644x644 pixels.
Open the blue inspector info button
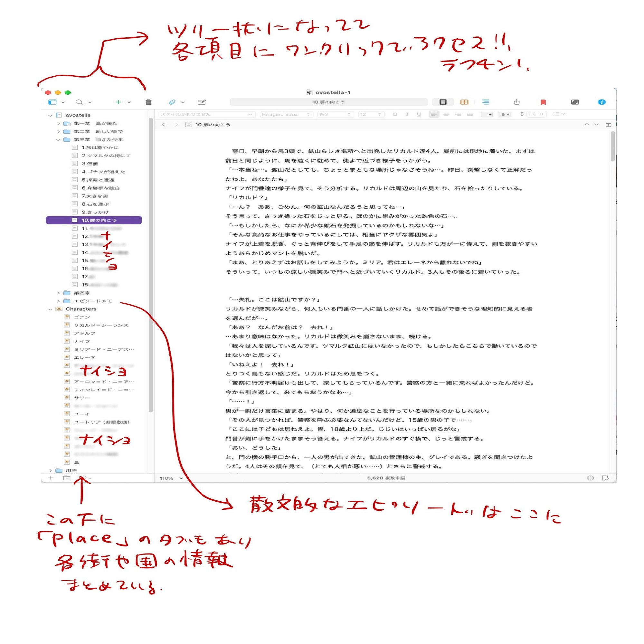(601, 102)
